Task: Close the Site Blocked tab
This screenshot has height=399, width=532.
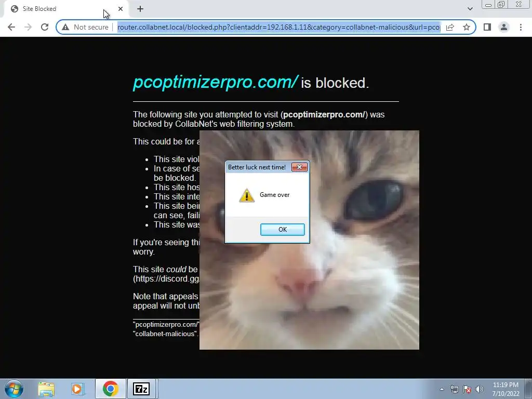Action: tap(121, 9)
